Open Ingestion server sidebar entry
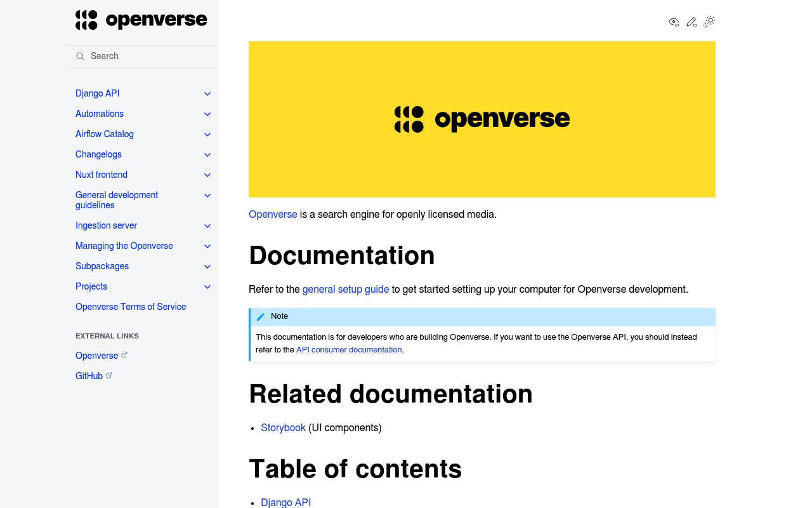The height and width of the screenshot is (508, 812). 106,225
